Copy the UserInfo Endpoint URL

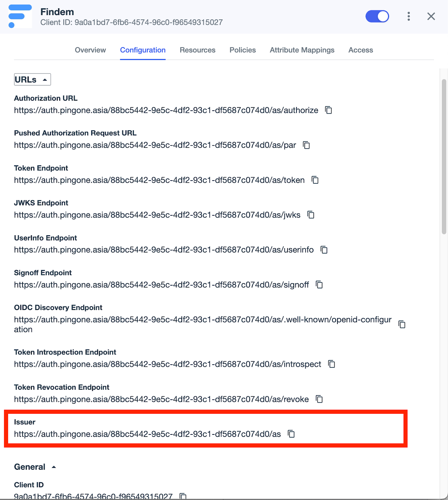pos(324,250)
